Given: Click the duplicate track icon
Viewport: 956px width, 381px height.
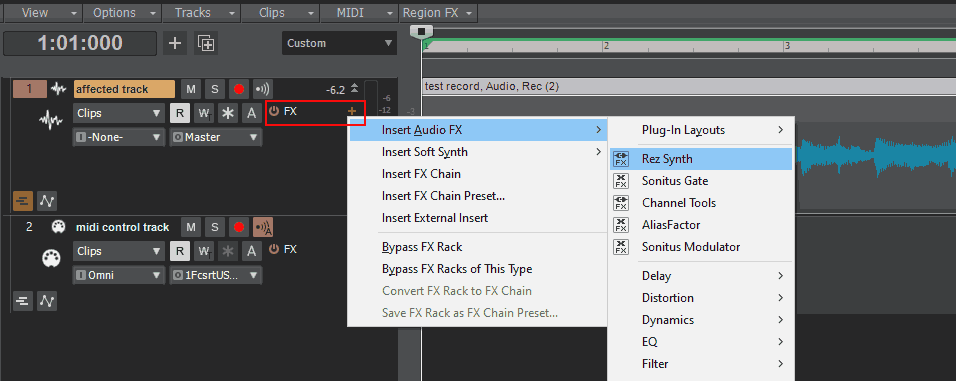Looking at the screenshot, I should pyautogui.click(x=206, y=43).
